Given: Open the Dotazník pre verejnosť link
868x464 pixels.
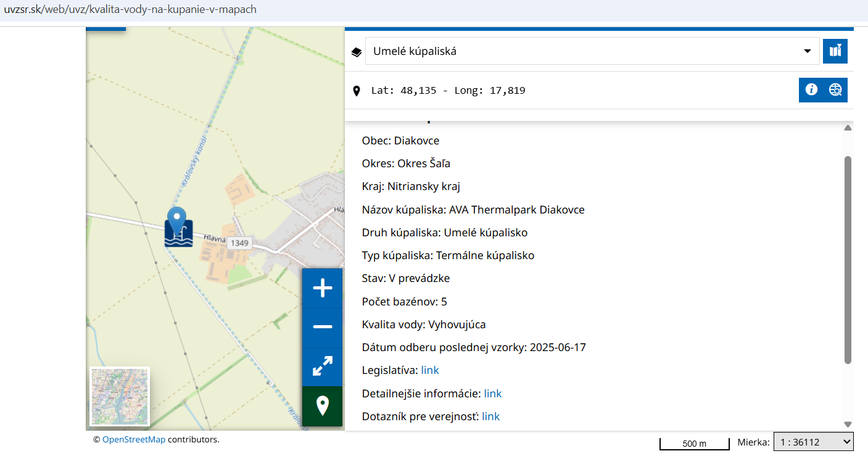Looking at the screenshot, I should (x=490, y=416).
